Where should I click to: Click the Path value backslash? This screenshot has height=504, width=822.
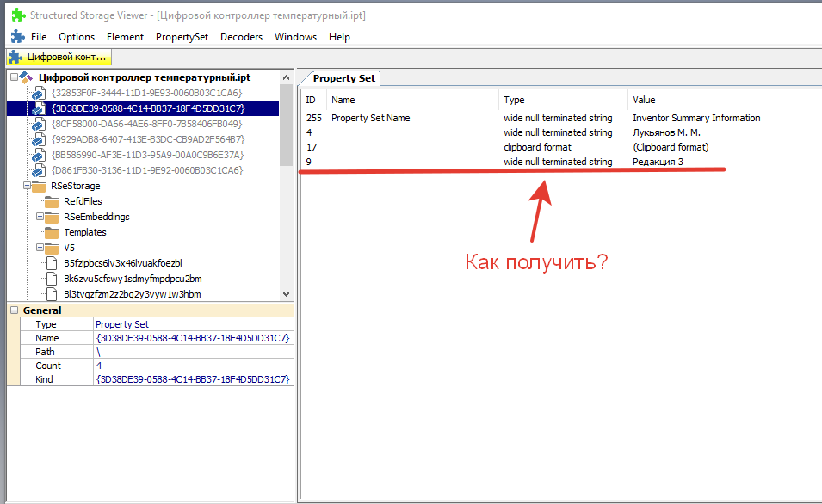[x=98, y=352]
